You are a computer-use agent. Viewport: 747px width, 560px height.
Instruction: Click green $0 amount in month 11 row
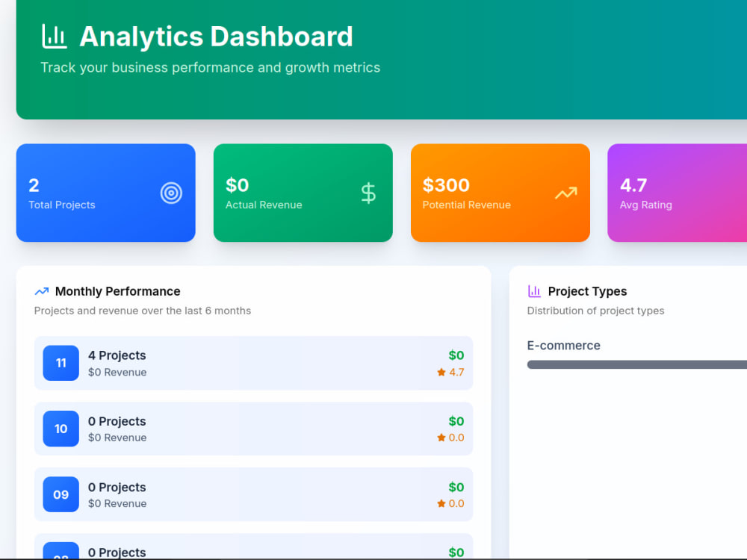(456, 355)
